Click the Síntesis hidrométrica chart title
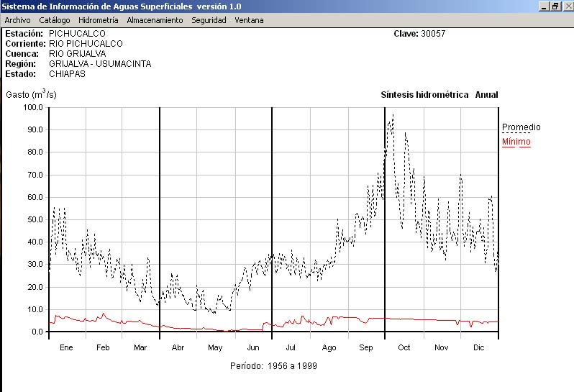Screen dimensions: 574x392 pos(424,95)
